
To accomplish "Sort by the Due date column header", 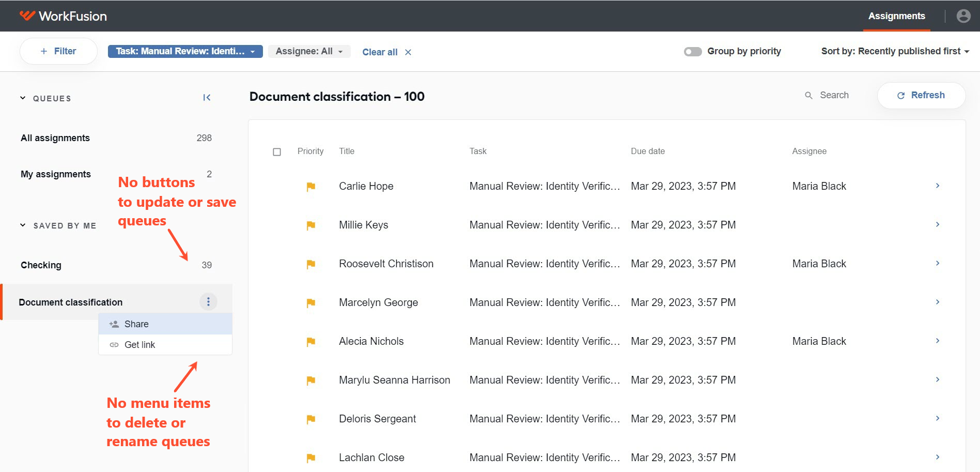I will (x=648, y=151).
